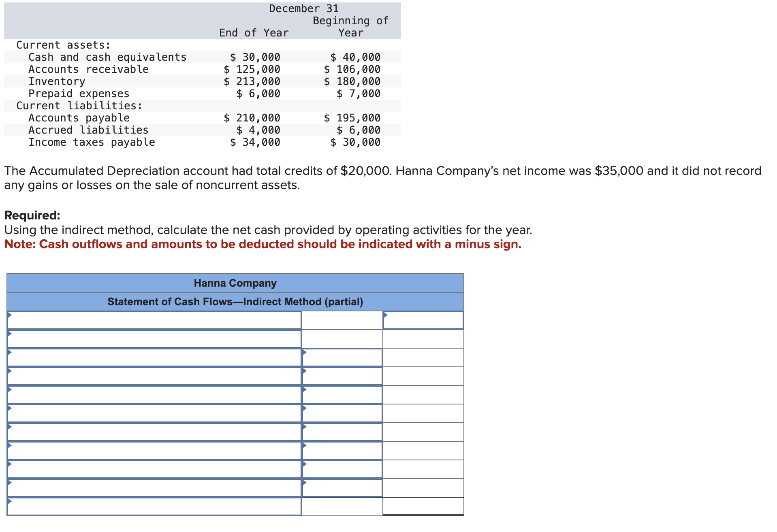Select the final total amount cell at the bottom
Viewport: 777px width, 532px height.
(423, 507)
